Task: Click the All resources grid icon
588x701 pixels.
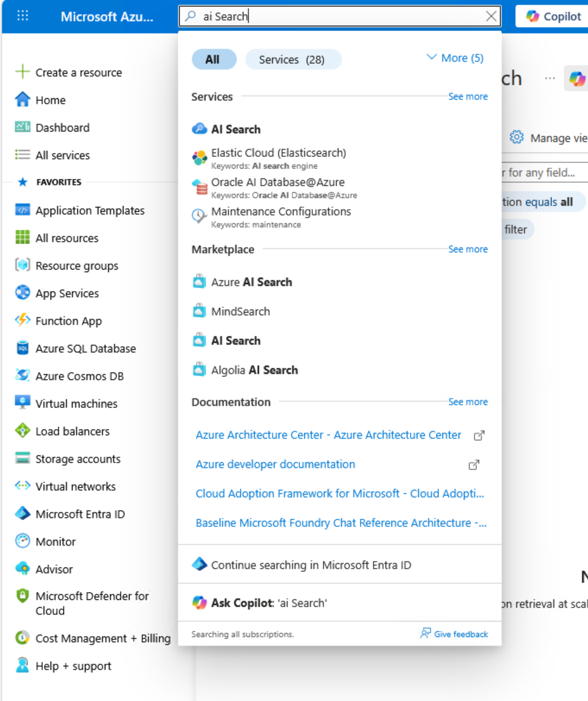Action: 22,238
